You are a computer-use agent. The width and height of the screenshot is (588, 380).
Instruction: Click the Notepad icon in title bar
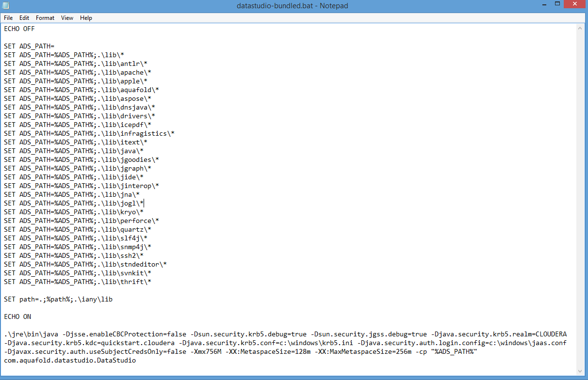click(6, 6)
